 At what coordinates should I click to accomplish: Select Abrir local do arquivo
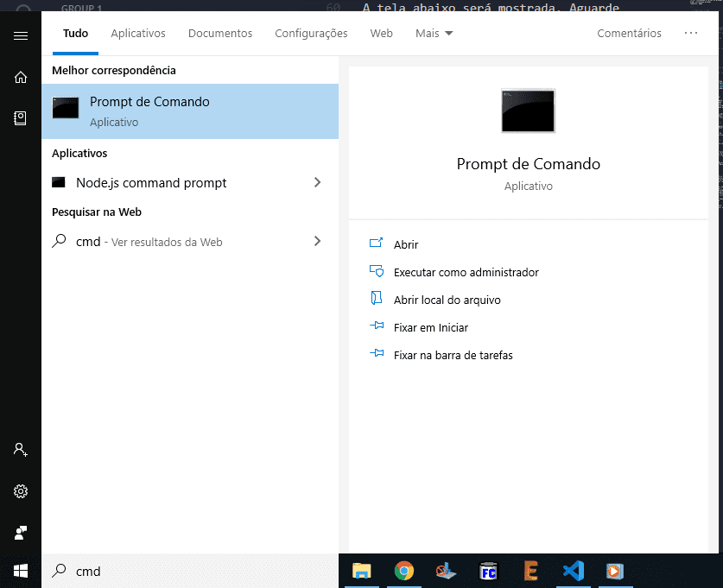(447, 300)
